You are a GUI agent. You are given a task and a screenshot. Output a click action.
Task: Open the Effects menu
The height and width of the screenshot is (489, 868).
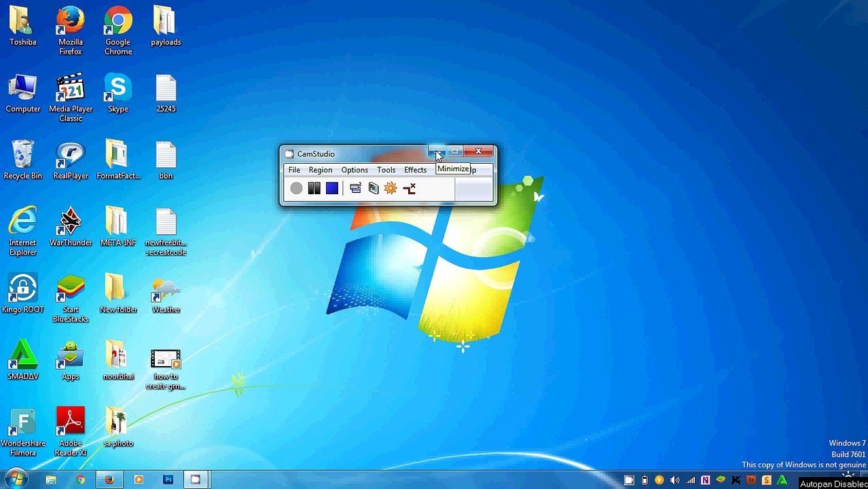click(415, 170)
